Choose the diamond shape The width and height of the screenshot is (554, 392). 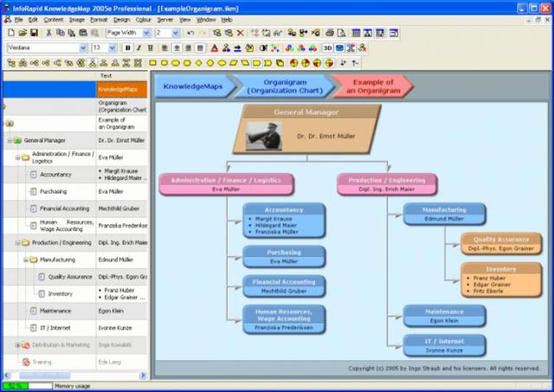[199, 63]
